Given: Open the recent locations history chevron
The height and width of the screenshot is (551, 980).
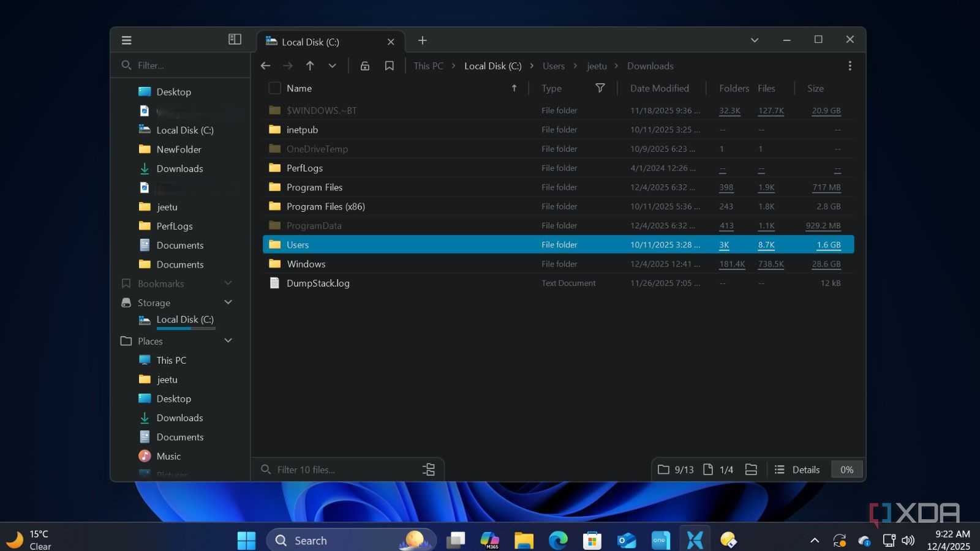Looking at the screenshot, I should 332,66.
